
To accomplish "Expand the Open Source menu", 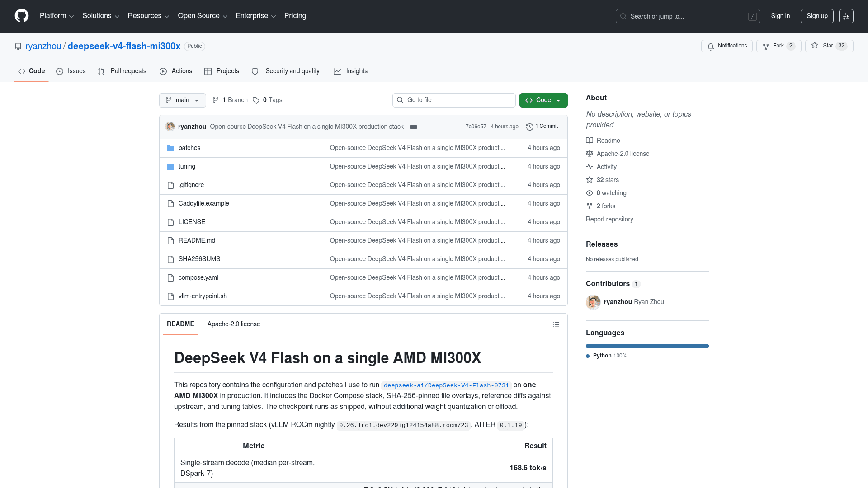I will pyautogui.click(x=203, y=16).
